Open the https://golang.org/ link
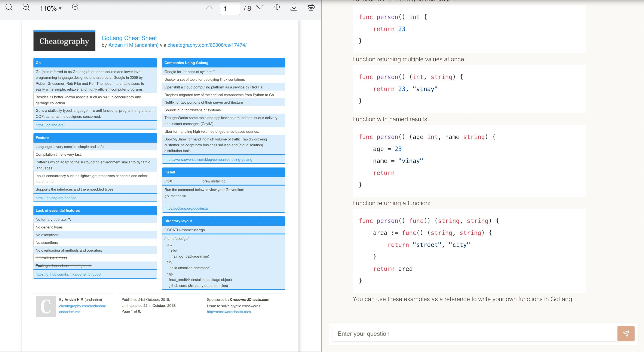Screen dimensions: 644x352 50,125
